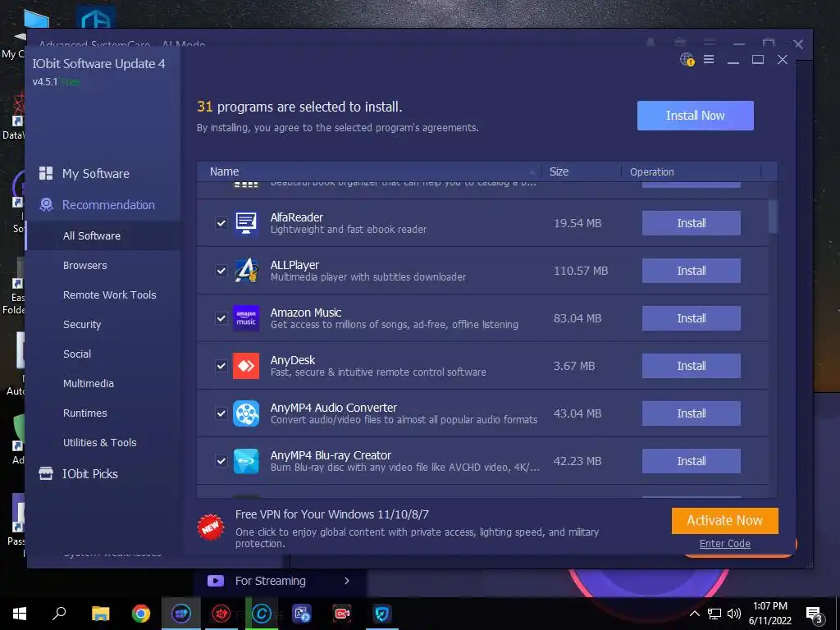
Task: Click the NEW badge on VPN banner
Action: point(211,527)
